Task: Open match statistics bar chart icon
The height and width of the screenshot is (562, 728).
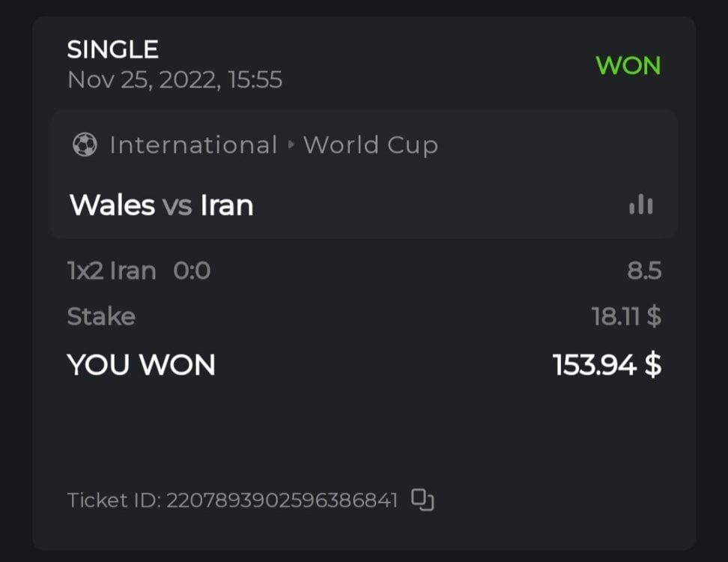Action: coord(641,205)
